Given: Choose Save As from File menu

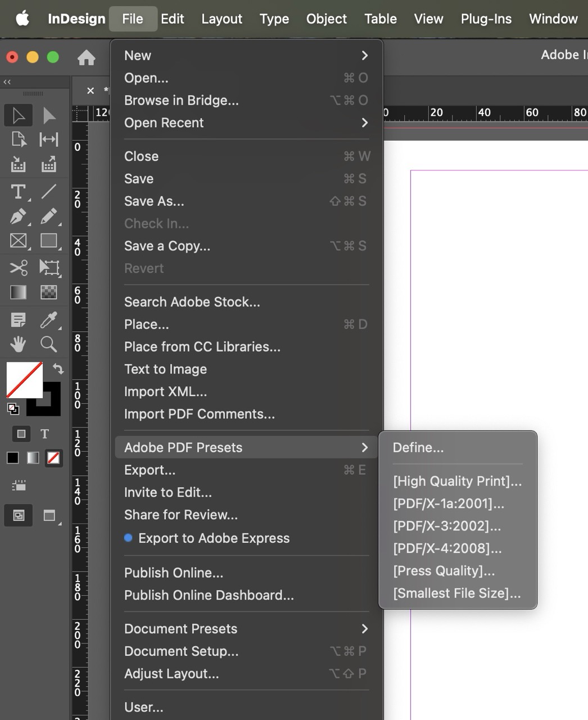Looking at the screenshot, I should [246, 201].
